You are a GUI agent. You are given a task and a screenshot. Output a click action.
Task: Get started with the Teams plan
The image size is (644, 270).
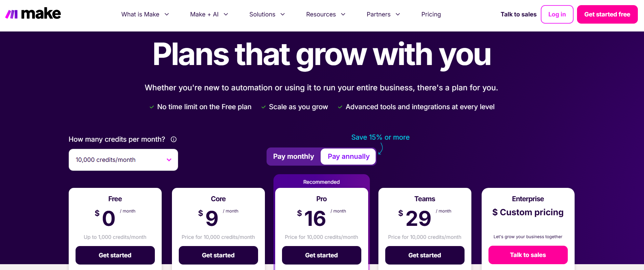coord(425,255)
